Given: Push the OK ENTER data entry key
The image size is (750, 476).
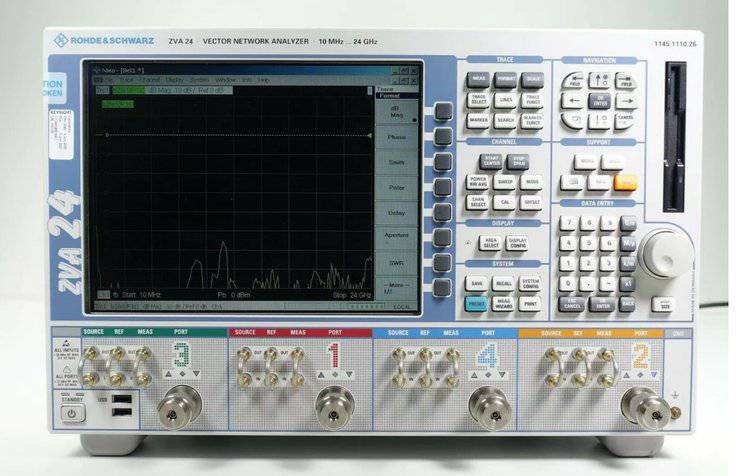Looking at the screenshot, I should (x=602, y=304).
